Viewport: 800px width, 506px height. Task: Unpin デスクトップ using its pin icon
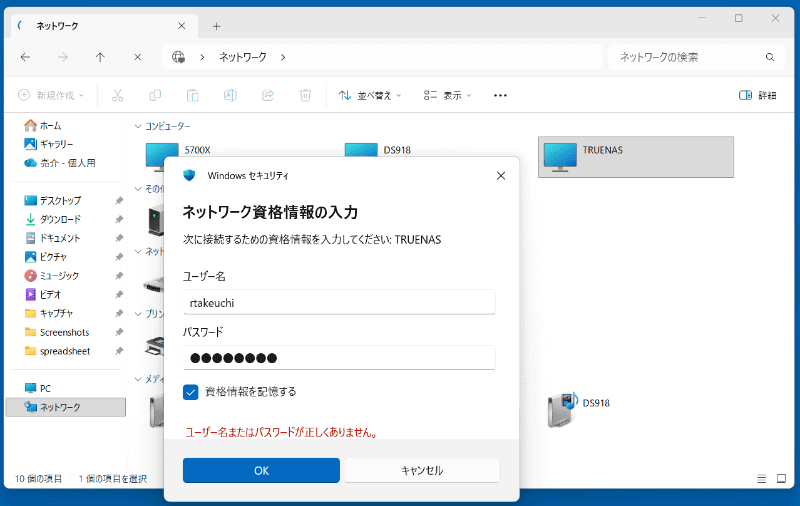coord(119,200)
